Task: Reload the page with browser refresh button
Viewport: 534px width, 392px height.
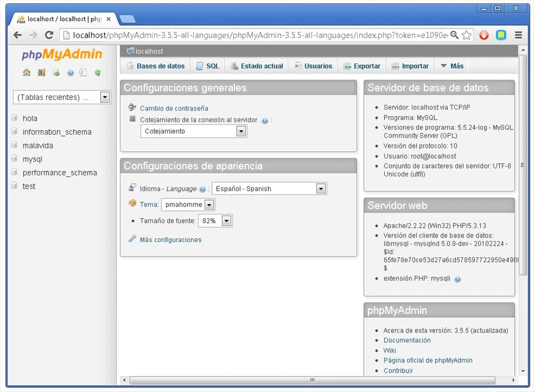Action: point(49,35)
